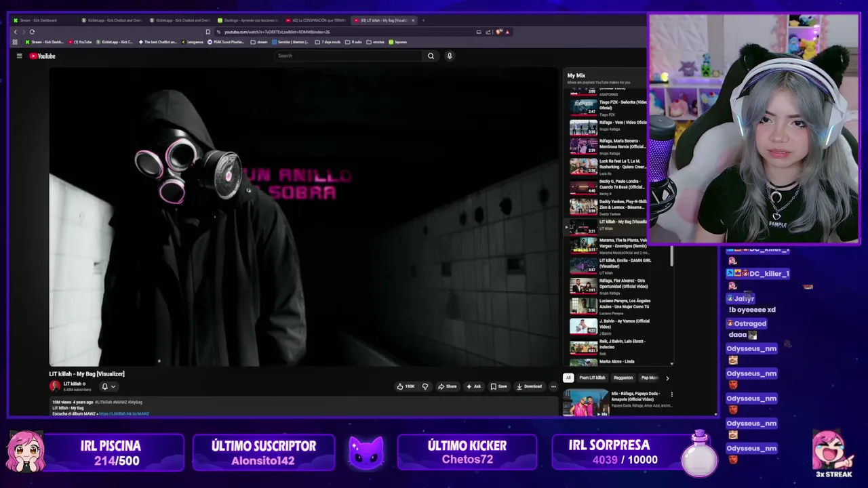Open the 7 days mods bookmarks folder
Screen dimensions: 868x488
pyautogui.click(x=328, y=42)
